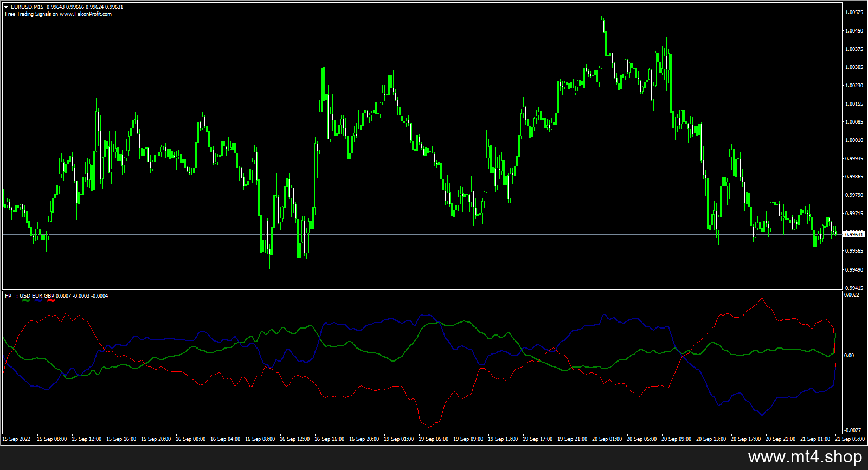Screen dimensions: 868x470
Task: Click the 0.99715 price scale value
Action: click(x=854, y=214)
